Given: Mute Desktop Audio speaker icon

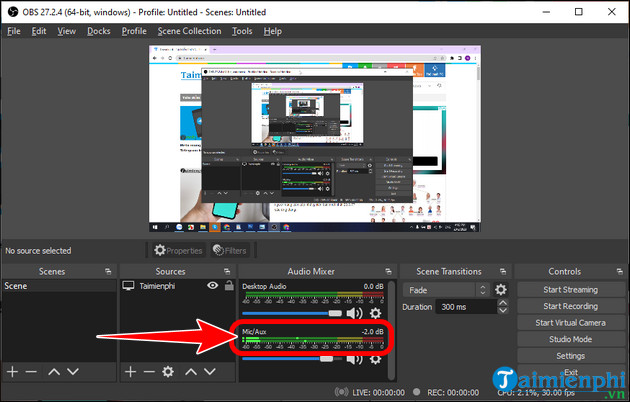Looking at the screenshot, I should [x=354, y=313].
